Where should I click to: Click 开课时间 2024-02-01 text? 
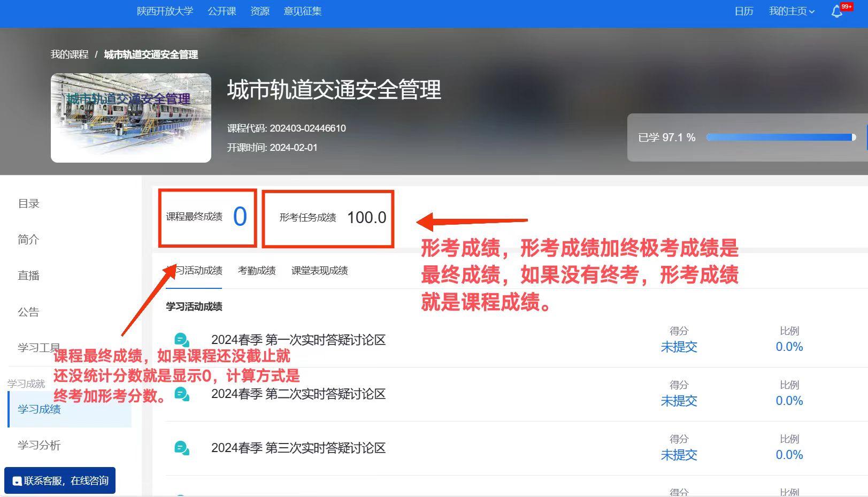click(272, 148)
